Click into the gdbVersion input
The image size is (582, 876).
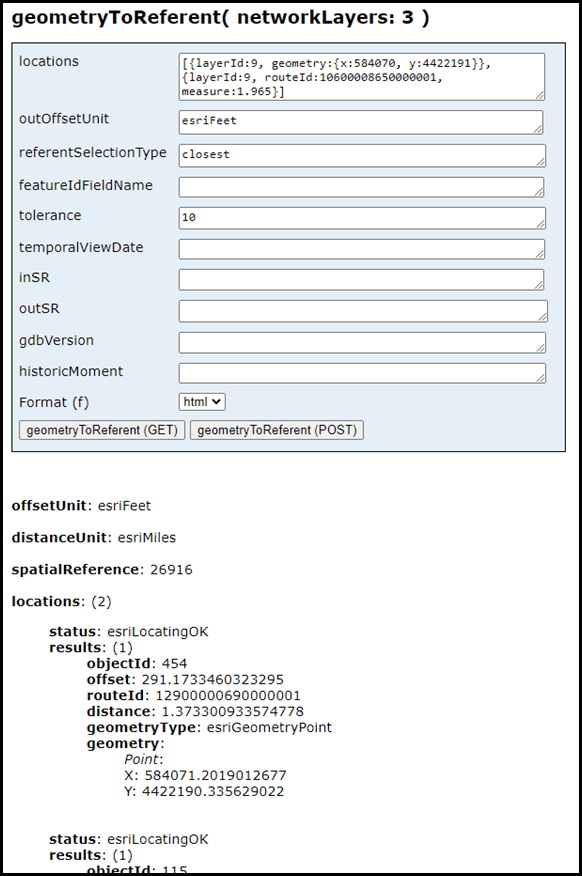coord(362,342)
